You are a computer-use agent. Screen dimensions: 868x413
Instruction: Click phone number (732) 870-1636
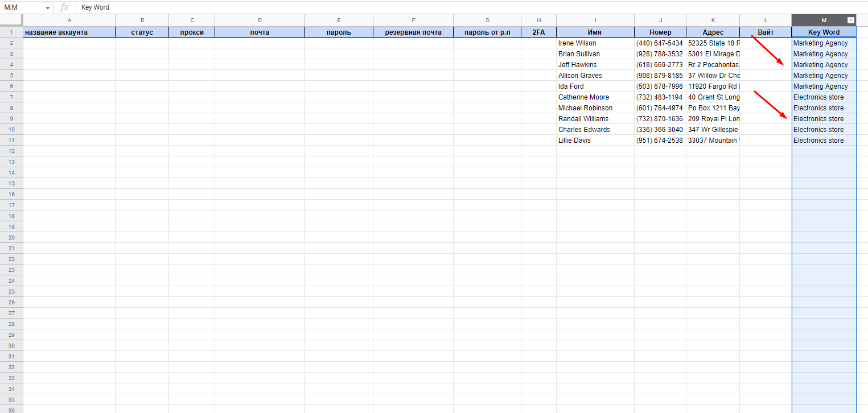click(660, 119)
